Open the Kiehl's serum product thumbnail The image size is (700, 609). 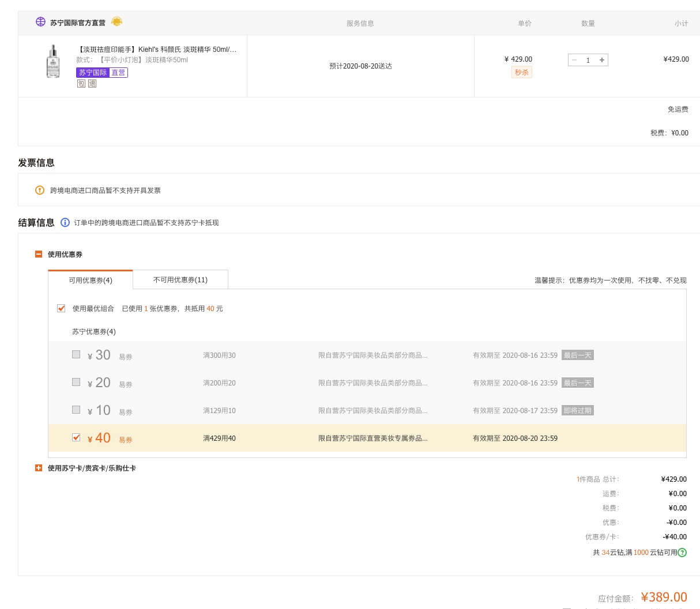[x=53, y=62]
